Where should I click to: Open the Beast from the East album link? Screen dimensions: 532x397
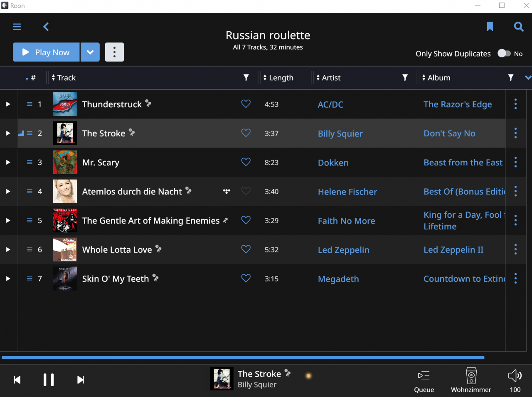[x=463, y=163]
